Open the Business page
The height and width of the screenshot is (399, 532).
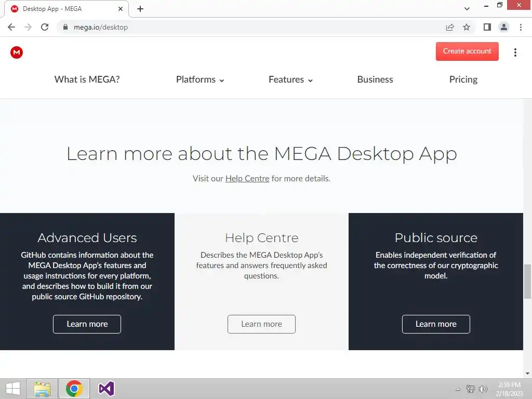click(375, 79)
